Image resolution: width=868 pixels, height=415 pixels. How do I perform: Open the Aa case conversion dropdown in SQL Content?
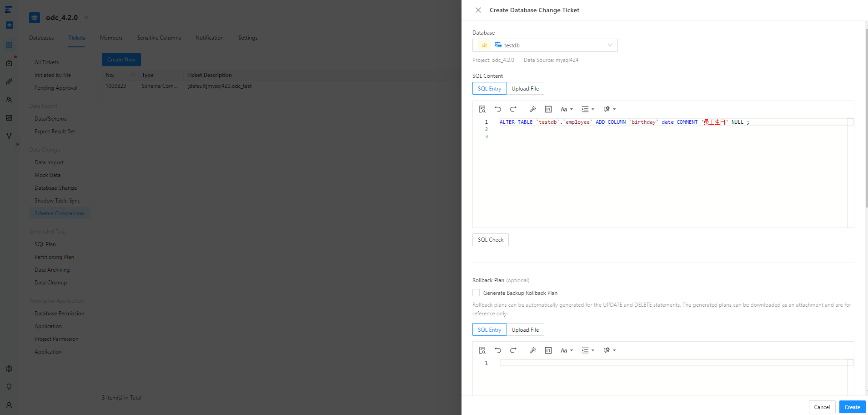(567, 109)
